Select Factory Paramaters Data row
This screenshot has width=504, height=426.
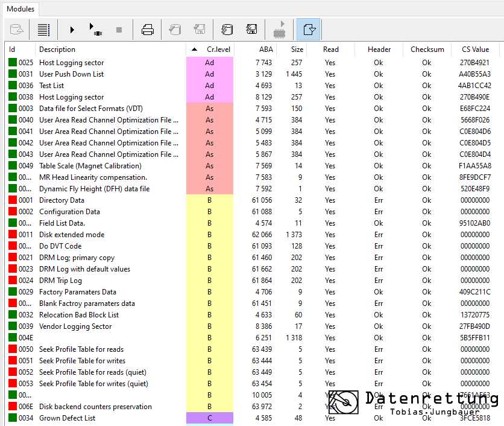pos(253,292)
